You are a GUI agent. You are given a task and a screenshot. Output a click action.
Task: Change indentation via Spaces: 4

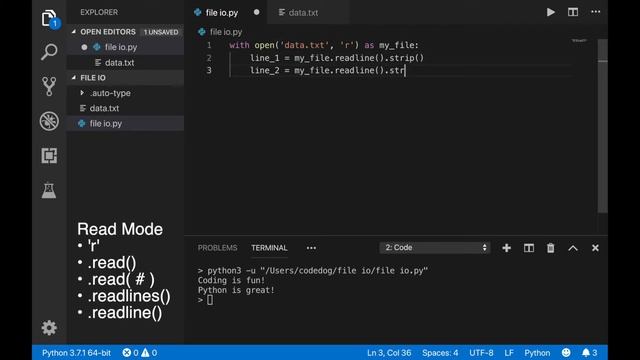click(x=440, y=353)
